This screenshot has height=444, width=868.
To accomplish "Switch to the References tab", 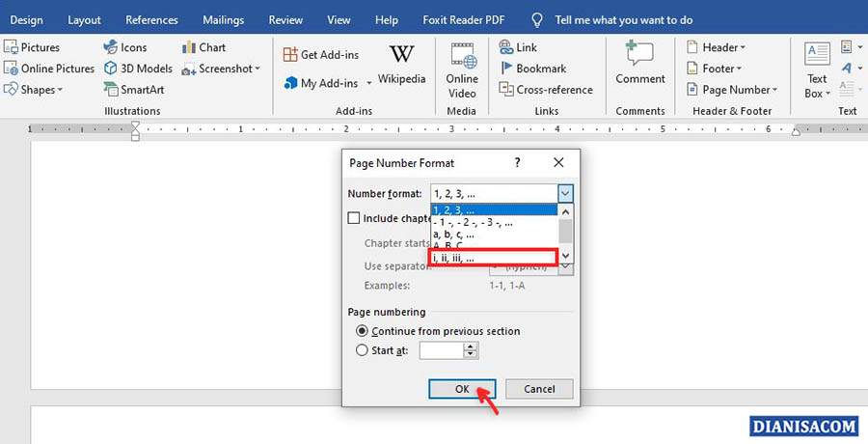I will tap(151, 19).
